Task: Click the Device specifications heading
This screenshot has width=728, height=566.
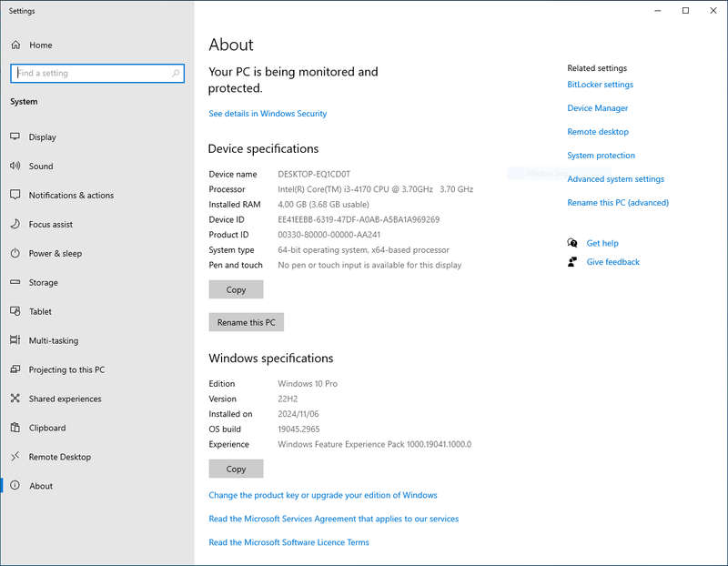Action: (x=263, y=149)
